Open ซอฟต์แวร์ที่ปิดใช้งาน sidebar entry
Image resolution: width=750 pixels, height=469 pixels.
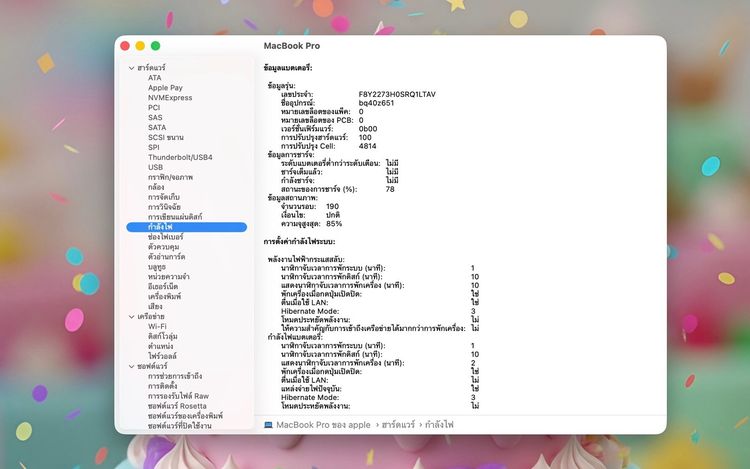pyautogui.click(x=179, y=425)
